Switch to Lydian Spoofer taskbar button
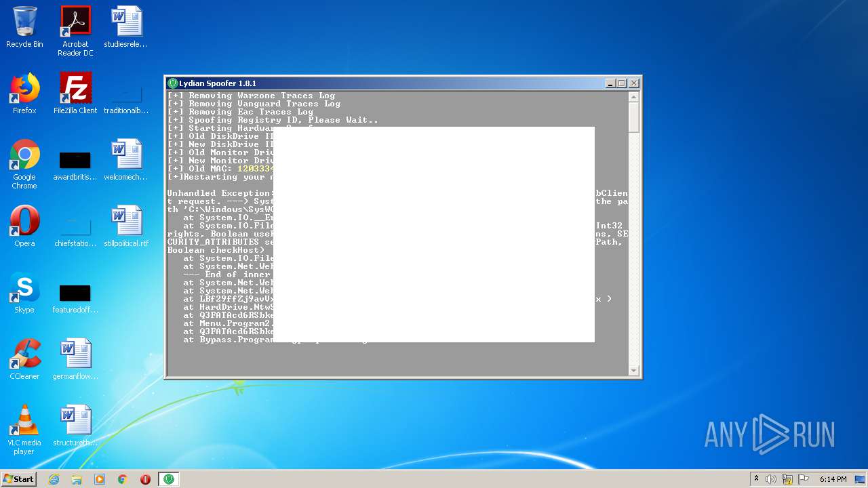 168,479
